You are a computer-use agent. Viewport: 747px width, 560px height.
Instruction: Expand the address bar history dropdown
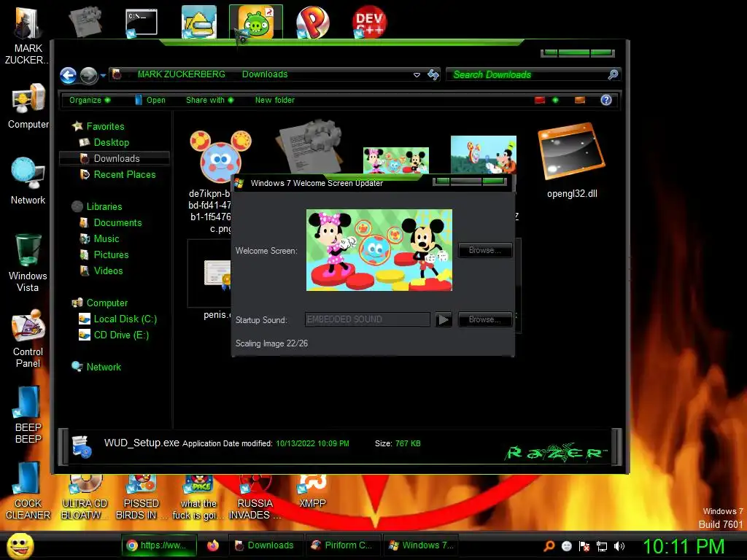417,75
